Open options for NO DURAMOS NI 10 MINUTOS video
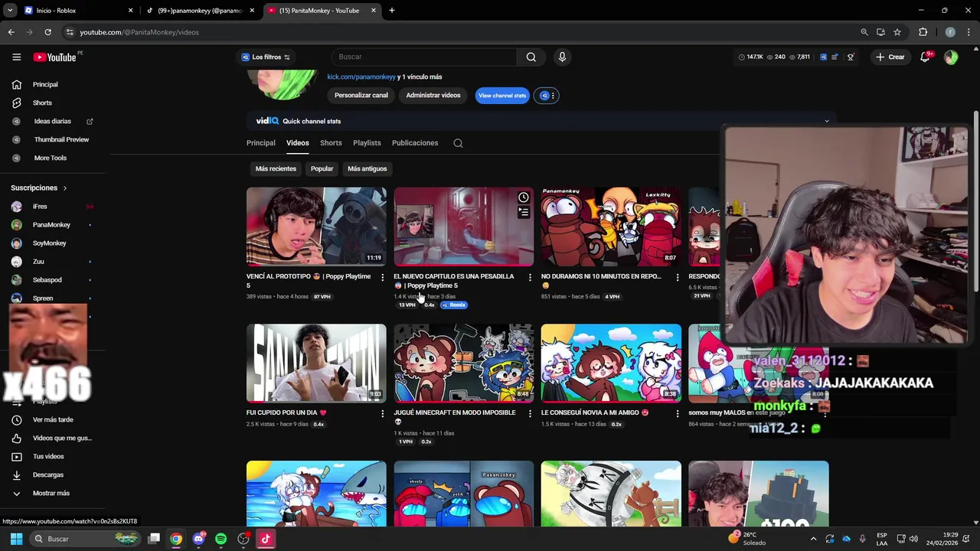 point(677,277)
